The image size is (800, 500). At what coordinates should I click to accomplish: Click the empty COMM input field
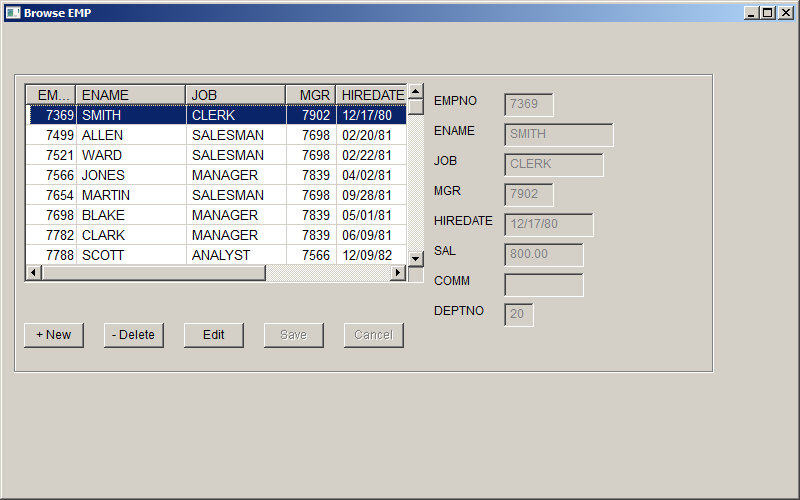point(543,285)
